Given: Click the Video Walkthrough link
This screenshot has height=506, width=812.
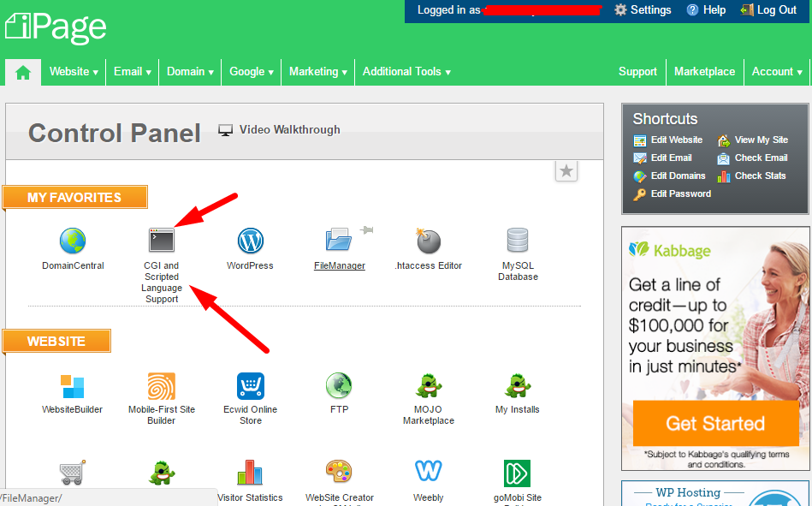Looking at the screenshot, I should click(279, 129).
